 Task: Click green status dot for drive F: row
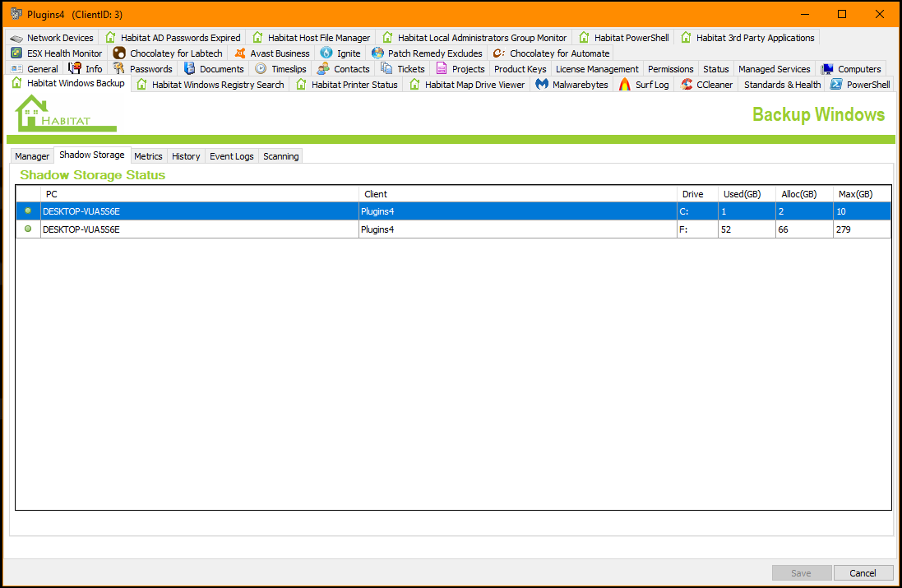pos(28,229)
